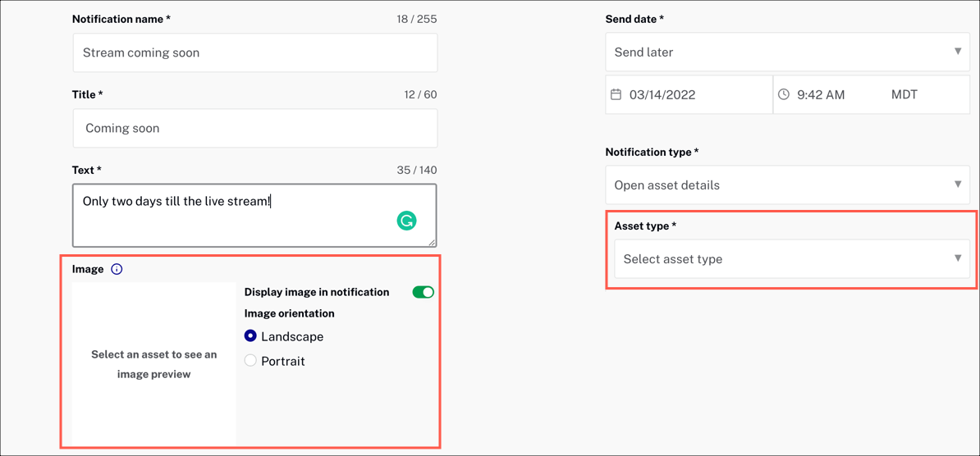Click the 18 / 255 character counter
980x456 pixels.
(416, 19)
